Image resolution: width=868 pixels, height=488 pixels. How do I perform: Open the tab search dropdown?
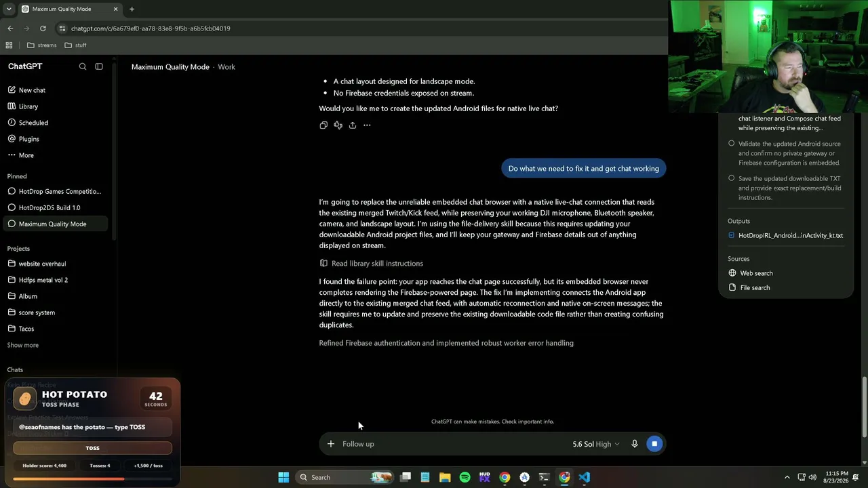9,9
